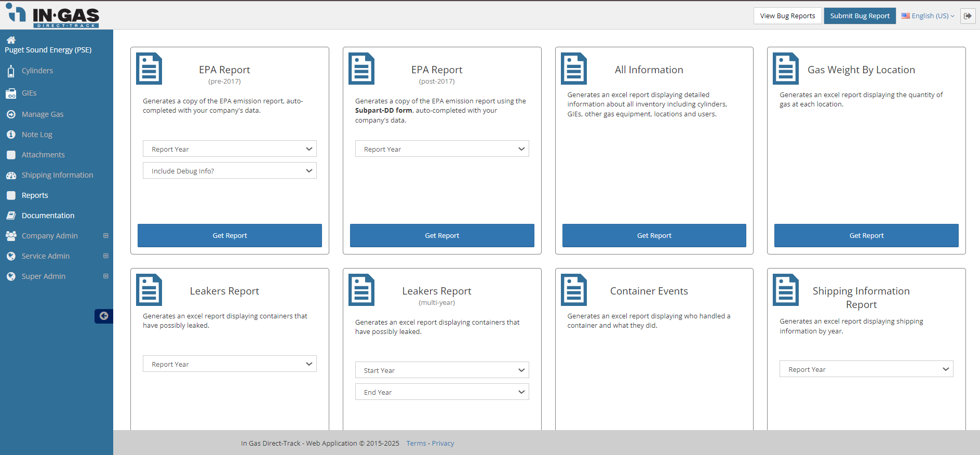The width and height of the screenshot is (980, 455).
Task: Open the Privacy link in the footer
Action: tap(442, 444)
